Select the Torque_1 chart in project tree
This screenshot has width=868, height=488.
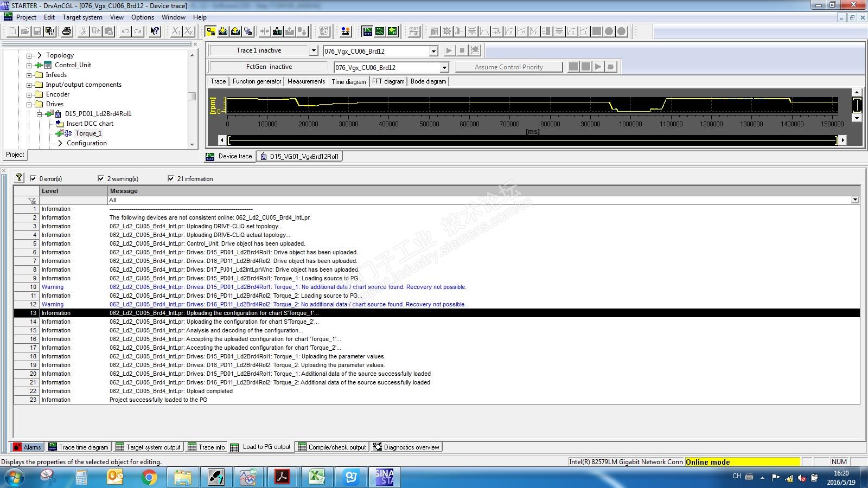pos(88,133)
